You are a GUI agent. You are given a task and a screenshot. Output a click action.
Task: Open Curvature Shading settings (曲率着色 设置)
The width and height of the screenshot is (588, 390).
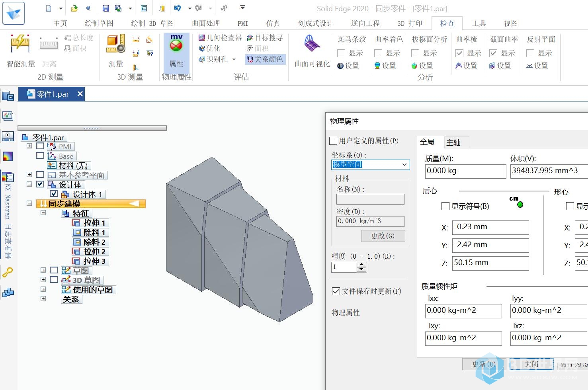click(x=385, y=66)
